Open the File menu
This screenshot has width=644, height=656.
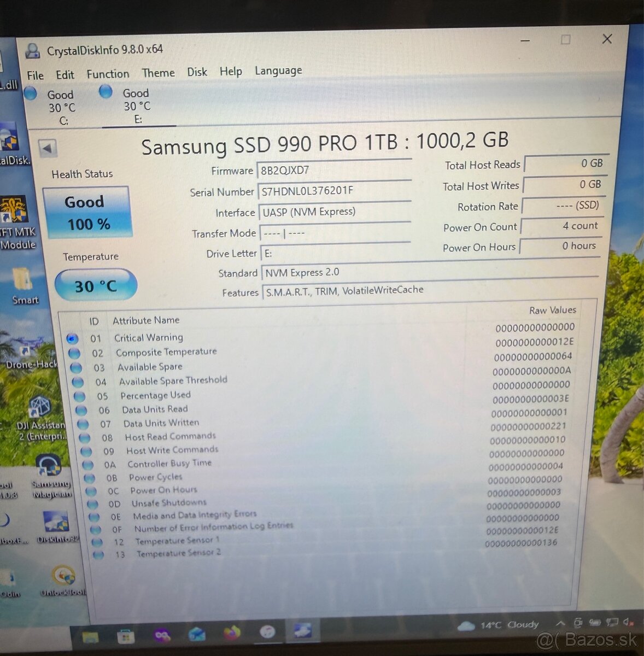tap(35, 75)
